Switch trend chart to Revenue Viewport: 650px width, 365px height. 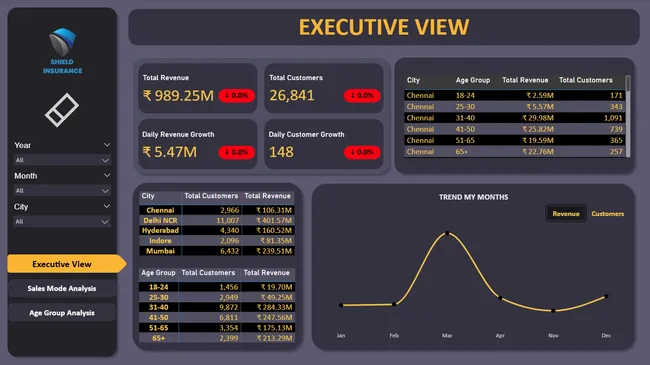point(565,214)
